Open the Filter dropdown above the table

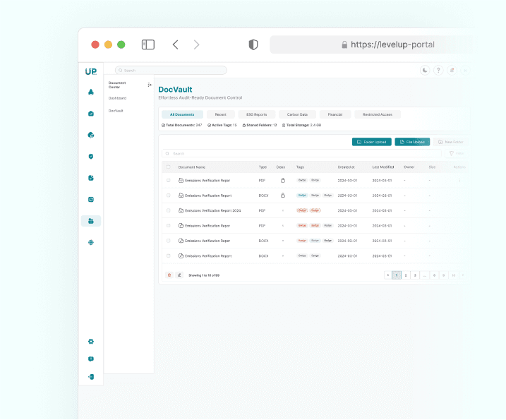[456, 153]
